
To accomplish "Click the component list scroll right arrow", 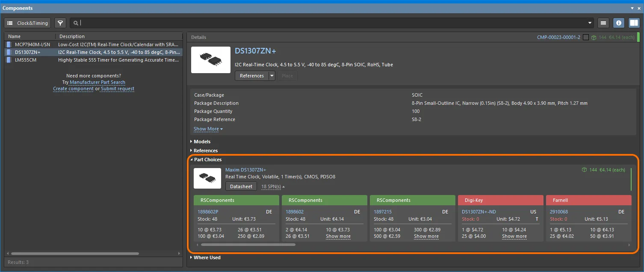I will (x=180, y=254).
